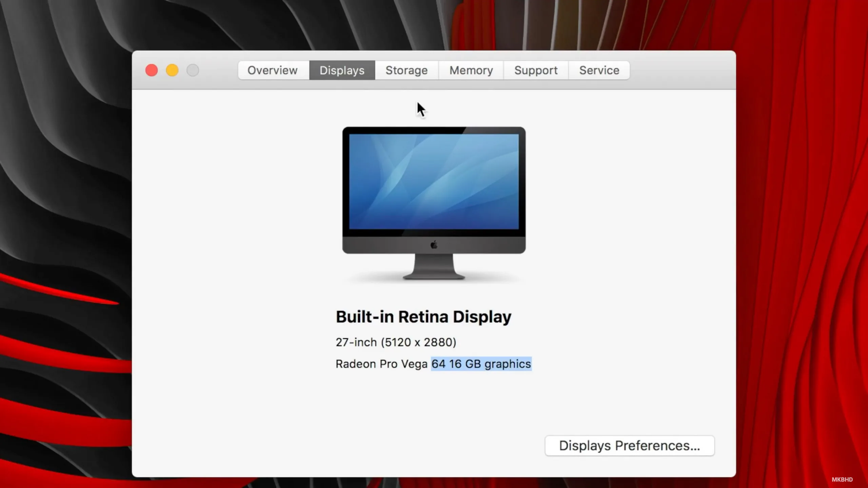This screenshot has width=868, height=488.
Task: Switch to the Overview tab
Action: pos(273,70)
